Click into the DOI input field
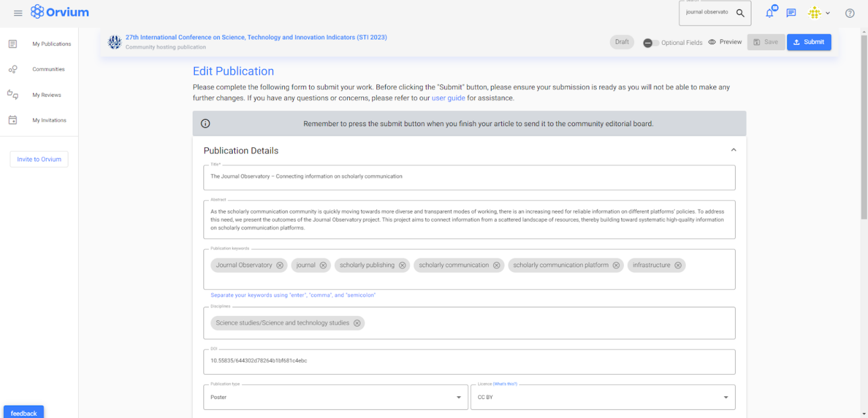 tap(469, 362)
